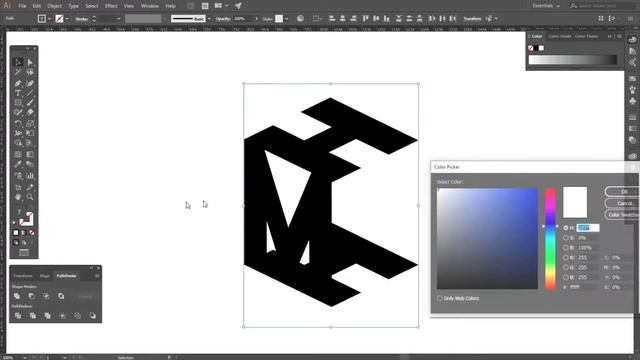Click the GPU rocket icon in menu bar
The height and width of the screenshot is (360, 640).
(x=238, y=6)
